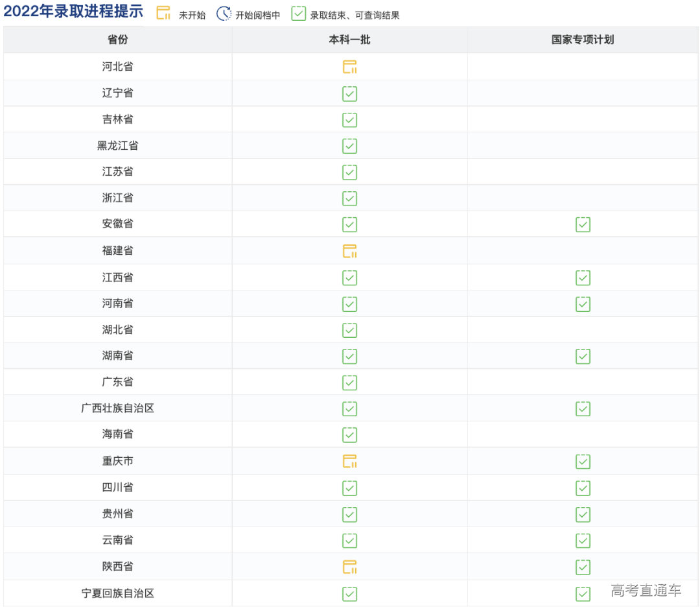Click the 省份 column header

(x=117, y=40)
